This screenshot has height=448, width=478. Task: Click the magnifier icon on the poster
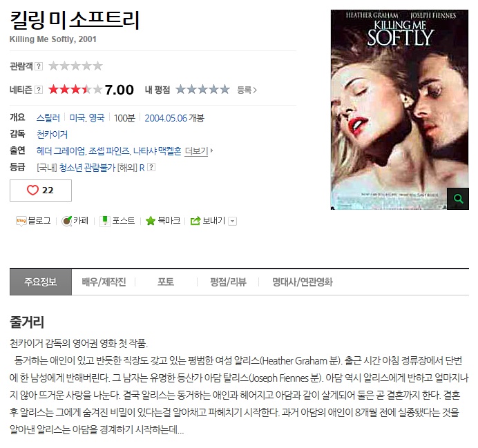click(x=458, y=199)
